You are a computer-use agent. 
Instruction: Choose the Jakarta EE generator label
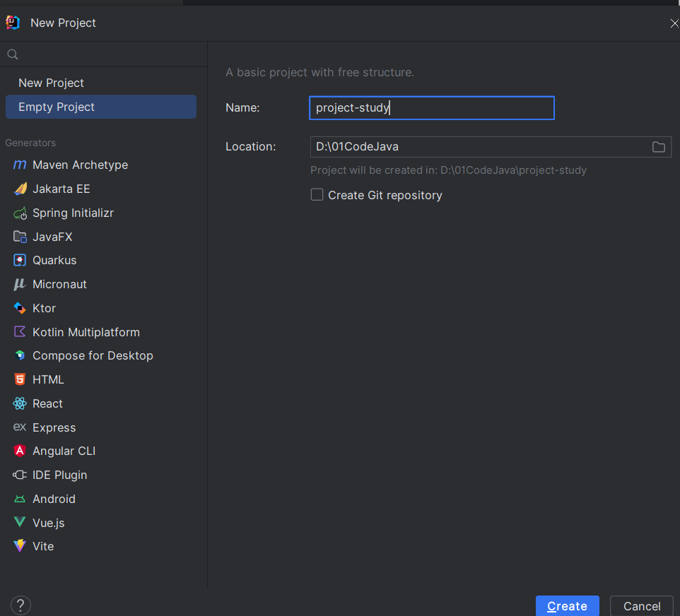coord(61,189)
